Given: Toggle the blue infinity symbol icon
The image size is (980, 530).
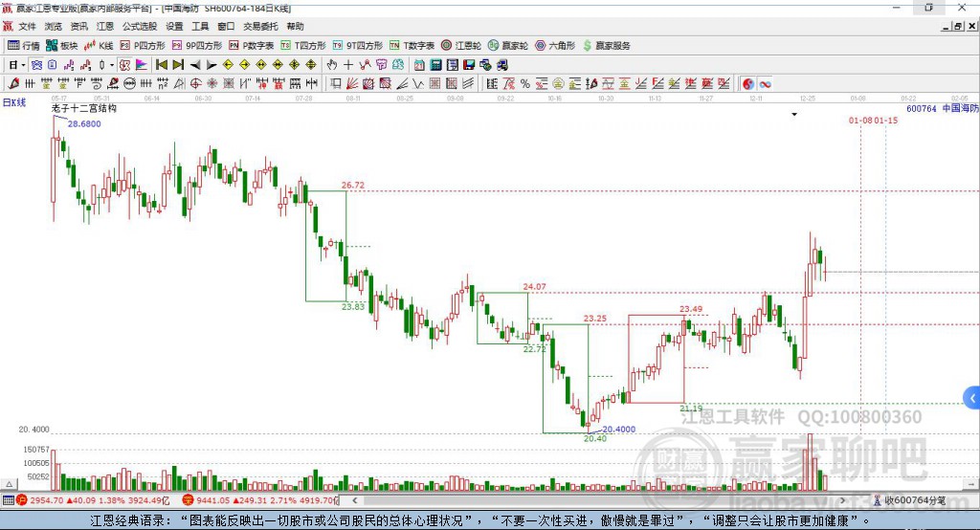Looking at the screenshot, I should [x=765, y=83].
